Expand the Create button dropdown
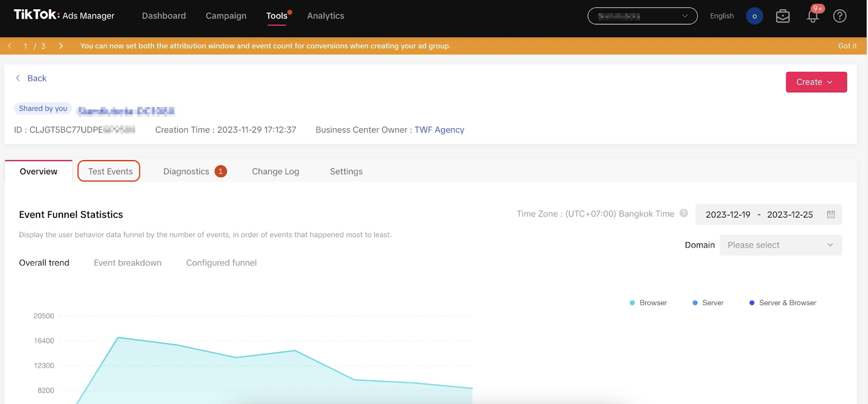The height and width of the screenshot is (404, 868). (x=816, y=82)
